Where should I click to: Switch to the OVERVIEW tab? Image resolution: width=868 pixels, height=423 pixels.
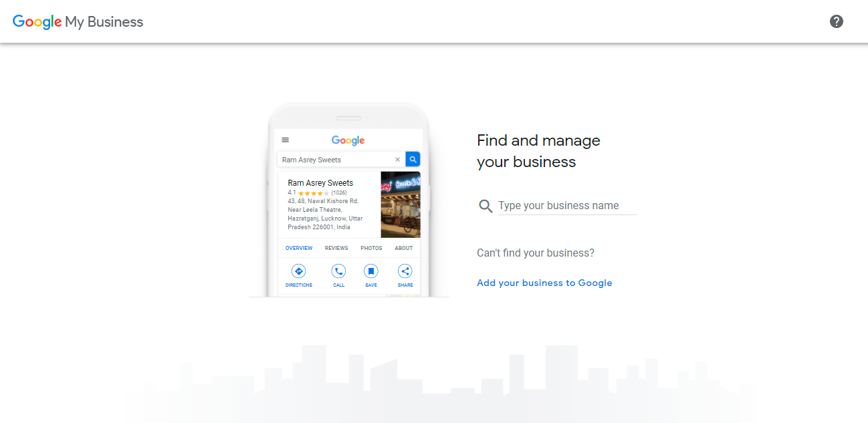(x=299, y=248)
